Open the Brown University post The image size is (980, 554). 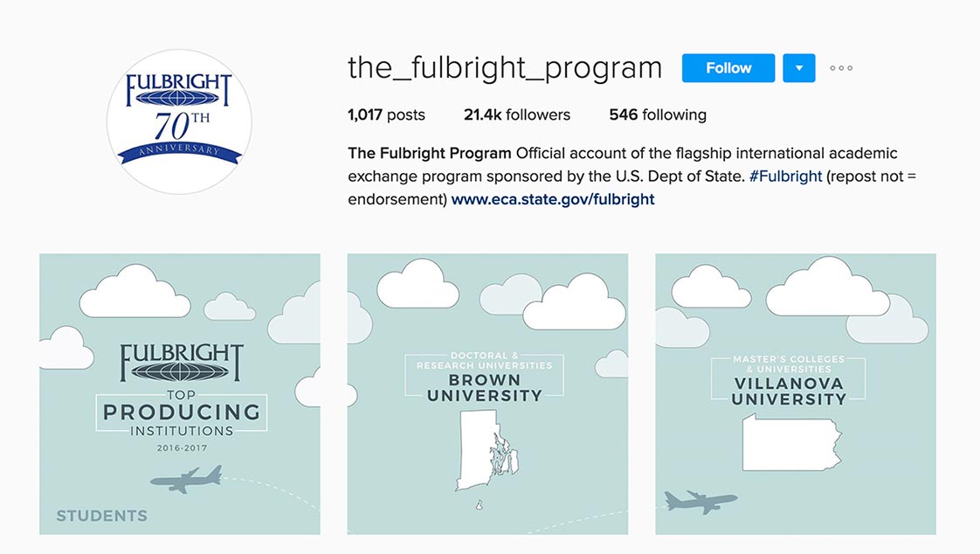pos(487,394)
